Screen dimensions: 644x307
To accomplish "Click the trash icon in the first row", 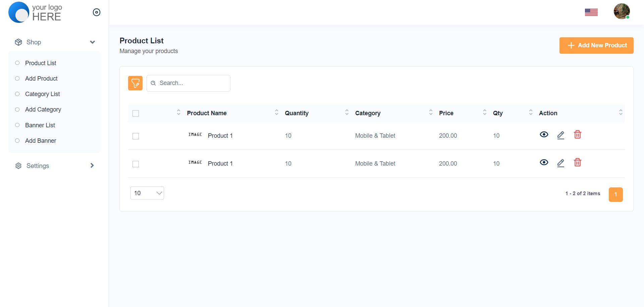I will point(577,135).
